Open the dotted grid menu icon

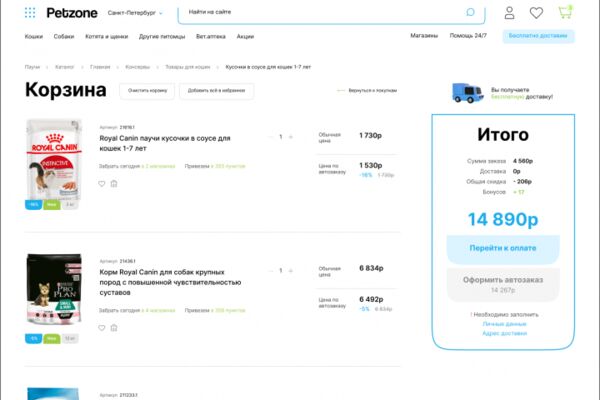point(30,13)
